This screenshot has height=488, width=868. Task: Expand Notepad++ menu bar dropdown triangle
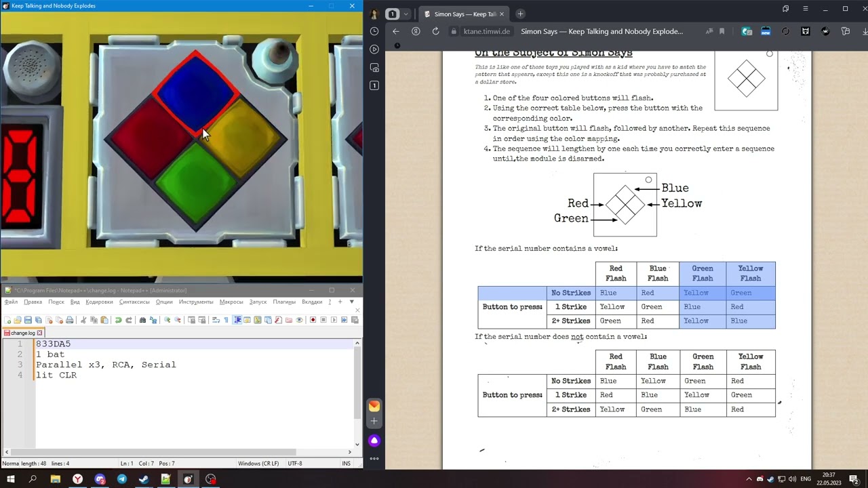[x=351, y=302]
